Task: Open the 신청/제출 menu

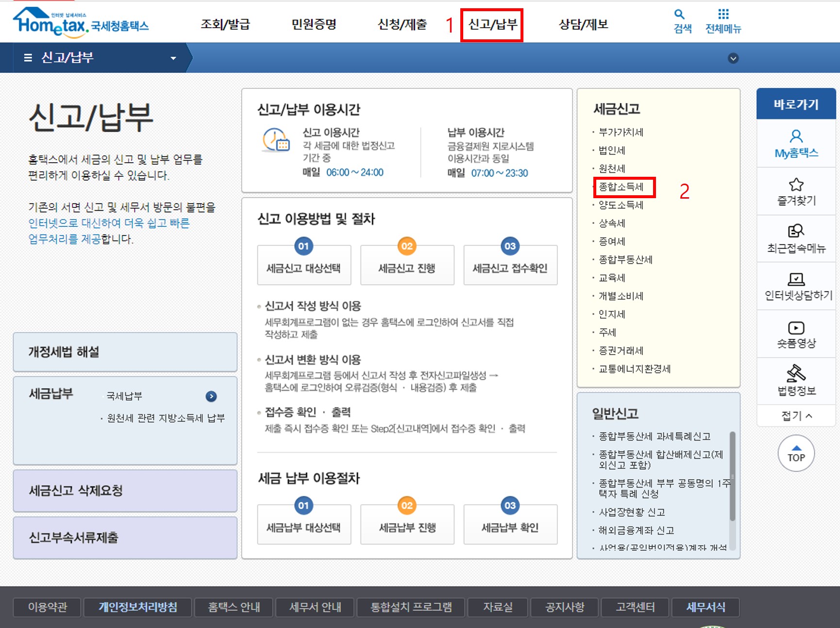Action: (403, 24)
